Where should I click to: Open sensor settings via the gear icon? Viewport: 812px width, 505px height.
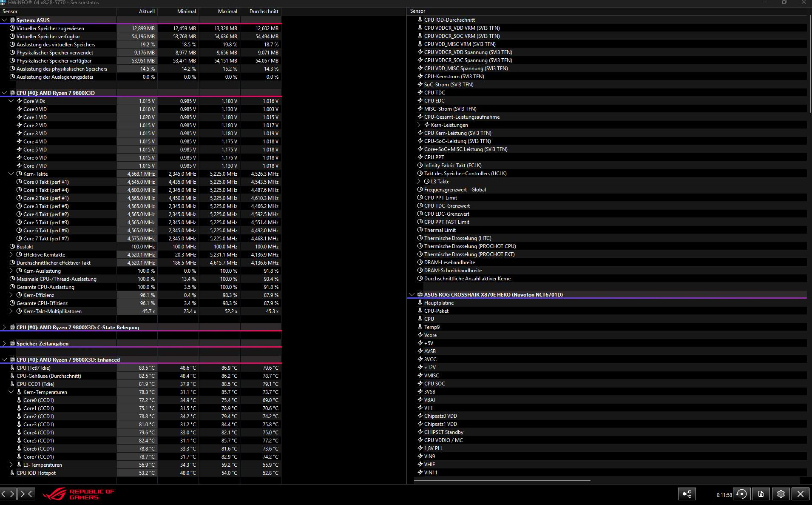781,494
